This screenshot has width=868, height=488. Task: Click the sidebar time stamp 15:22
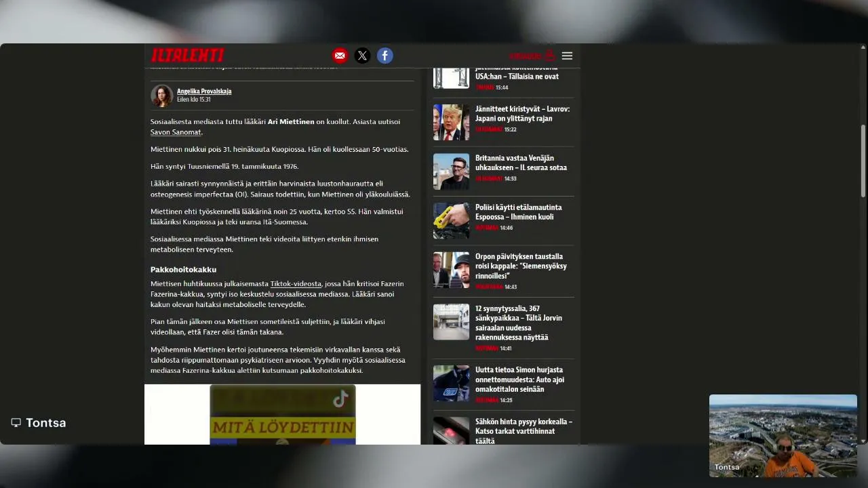click(x=510, y=129)
